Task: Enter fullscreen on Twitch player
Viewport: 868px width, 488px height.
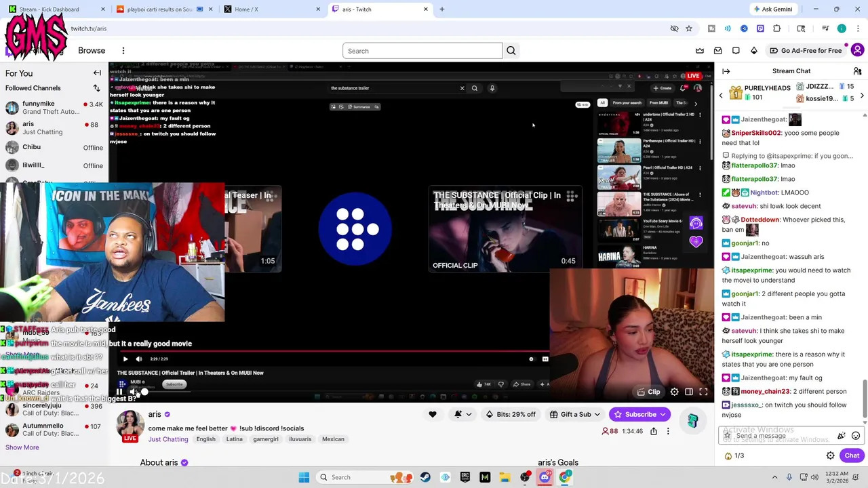Action: point(703,392)
